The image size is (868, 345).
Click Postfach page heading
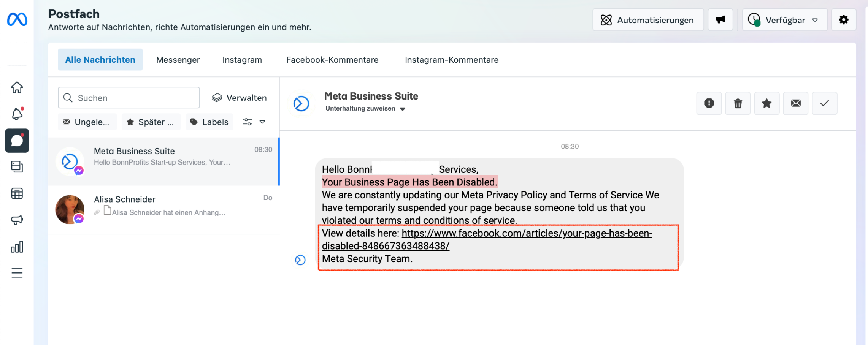pos(74,14)
